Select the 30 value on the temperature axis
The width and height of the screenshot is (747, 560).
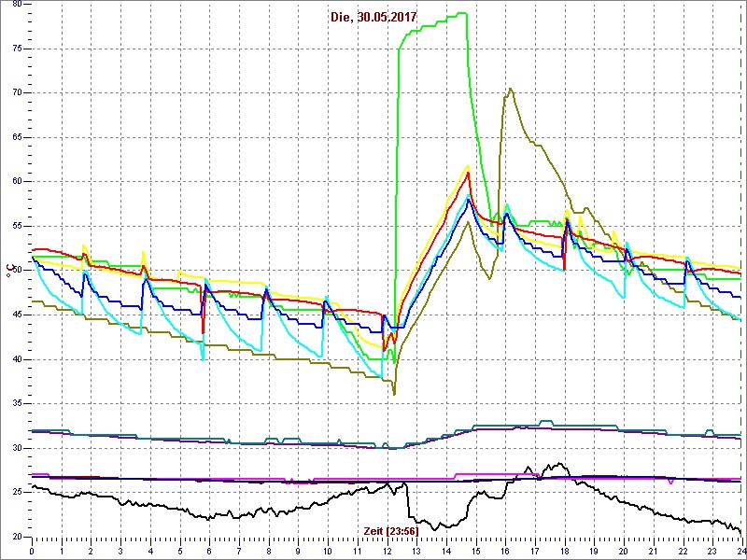[19, 448]
